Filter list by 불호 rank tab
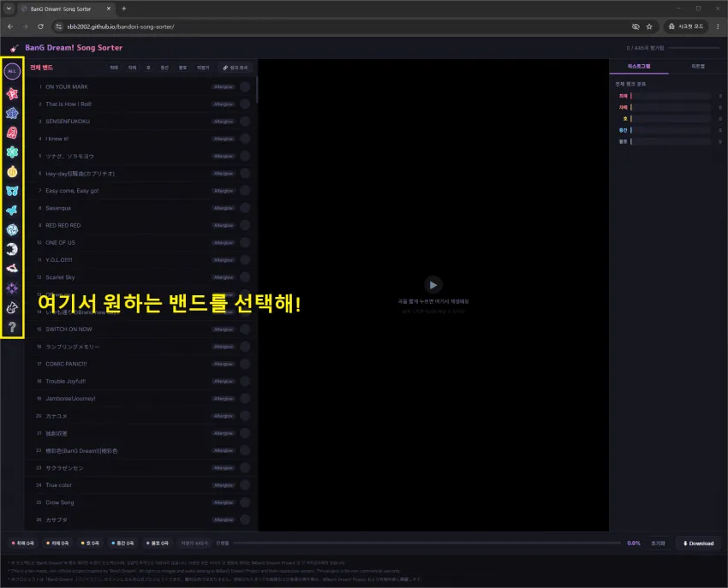Screen dimensions: 728x588 click(183, 68)
